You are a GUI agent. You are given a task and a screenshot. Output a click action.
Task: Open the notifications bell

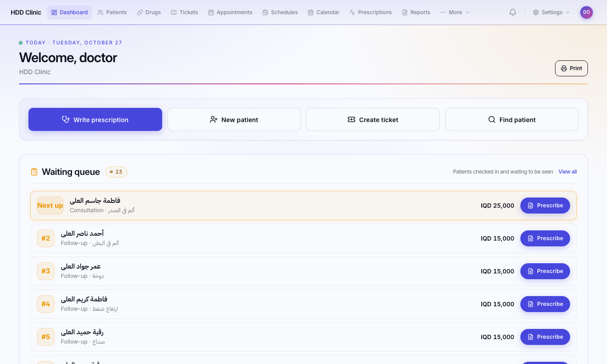pos(513,12)
